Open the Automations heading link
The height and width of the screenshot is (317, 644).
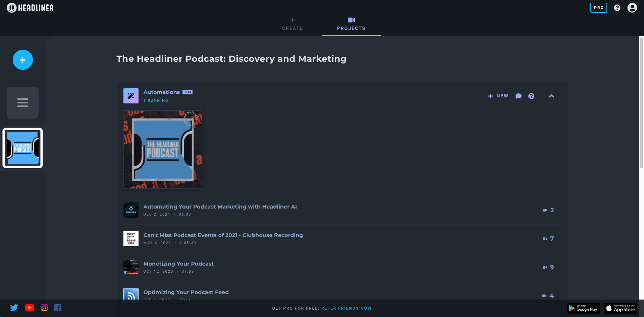161,92
